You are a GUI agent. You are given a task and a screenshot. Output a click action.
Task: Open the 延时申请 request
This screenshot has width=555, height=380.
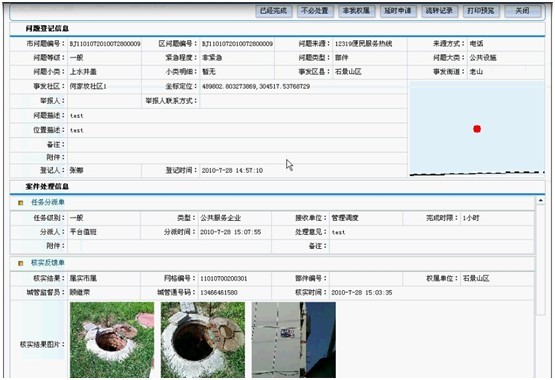point(398,11)
